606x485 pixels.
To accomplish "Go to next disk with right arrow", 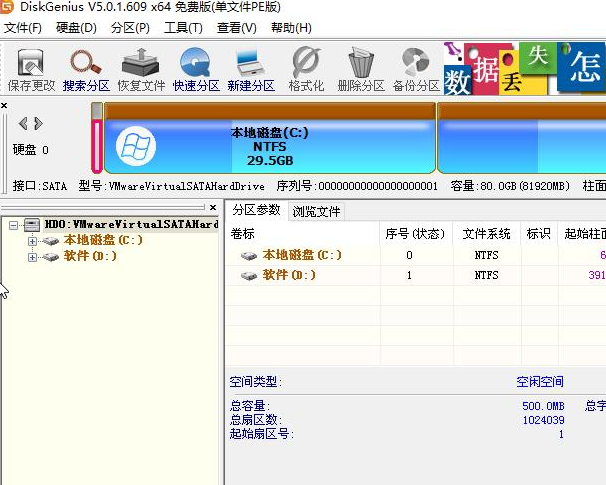I will point(38,124).
